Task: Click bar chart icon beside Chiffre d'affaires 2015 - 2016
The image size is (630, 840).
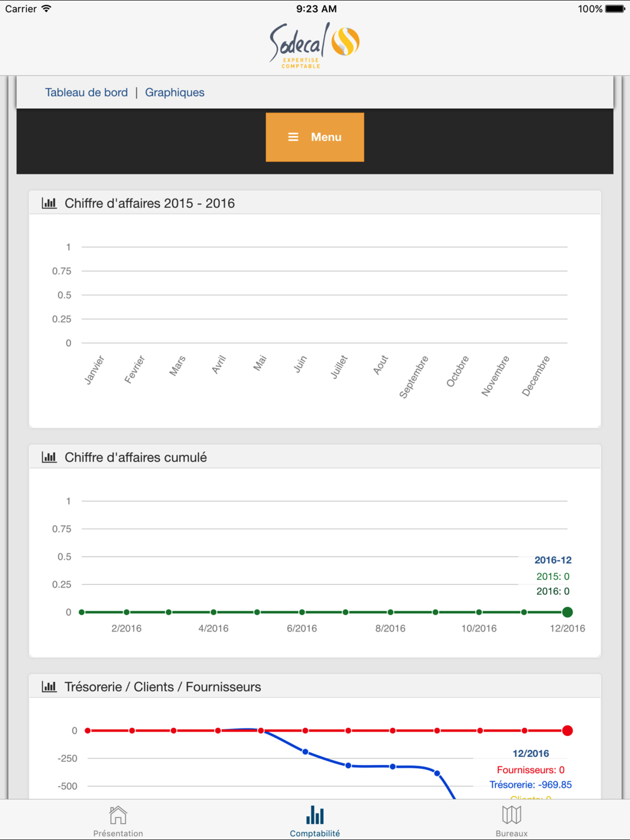Action: tap(49, 203)
